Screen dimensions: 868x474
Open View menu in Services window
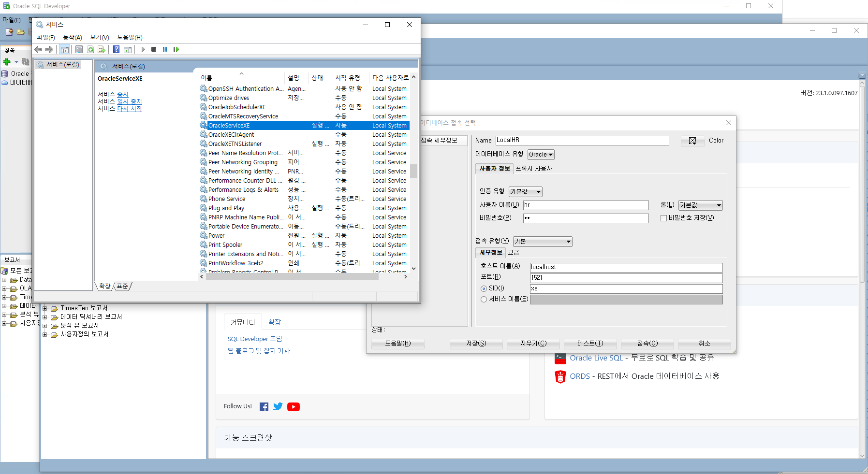coord(100,37)
